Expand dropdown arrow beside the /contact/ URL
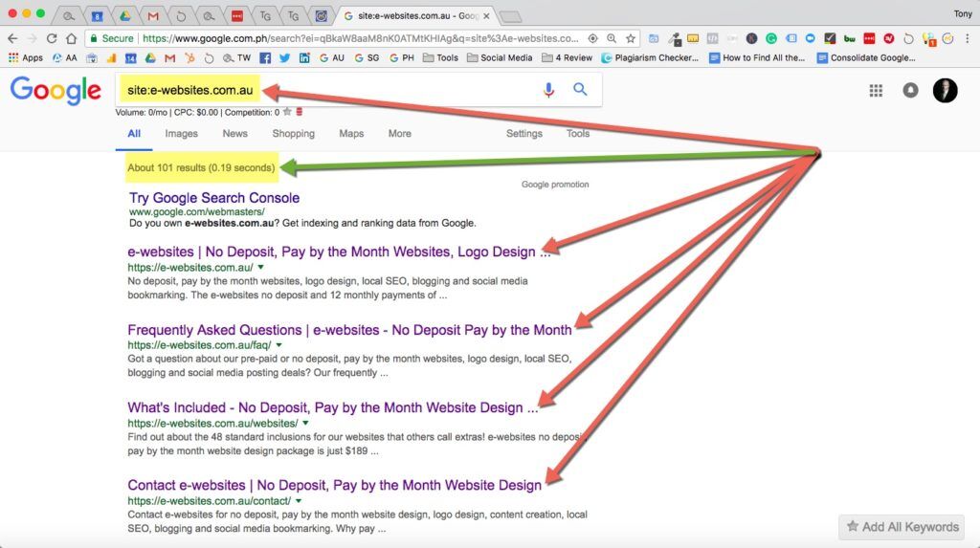The height and width of the screenshot is (548, 980). pos(299,501)
